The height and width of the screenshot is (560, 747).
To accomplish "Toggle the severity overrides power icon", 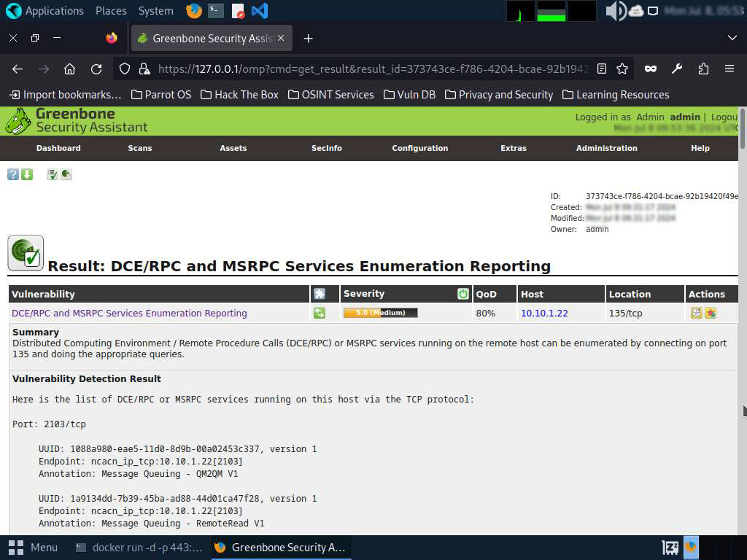I will [x=463, y=294].
